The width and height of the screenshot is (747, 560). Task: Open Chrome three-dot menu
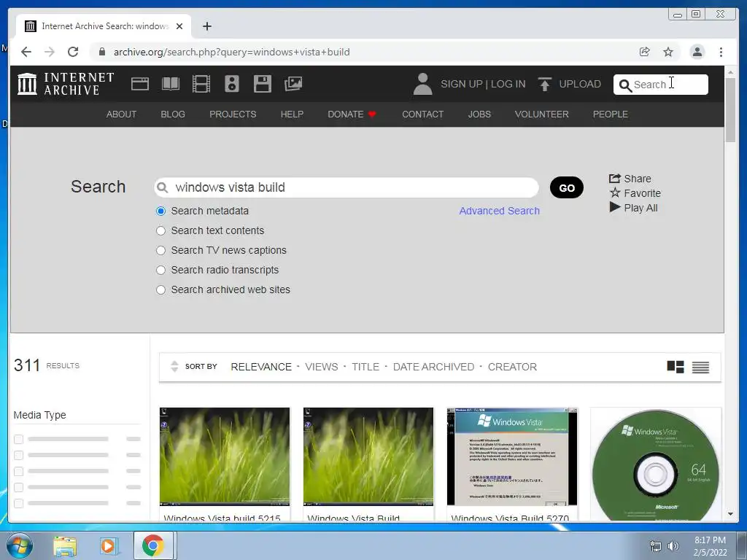(721, 52)
